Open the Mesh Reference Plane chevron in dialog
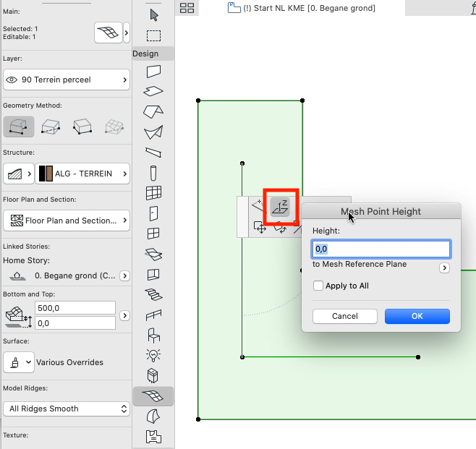Image resolution: width=476 pixels, height=449 pixels. coord(444,268)
